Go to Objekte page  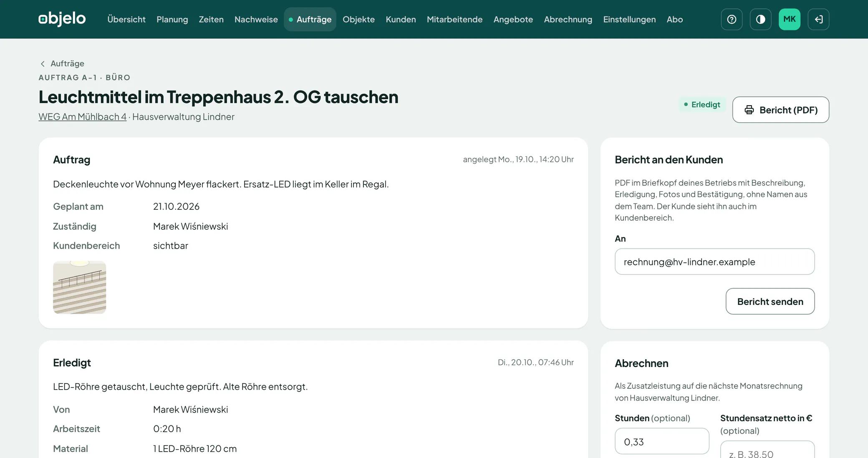click(x=358, y=19)
